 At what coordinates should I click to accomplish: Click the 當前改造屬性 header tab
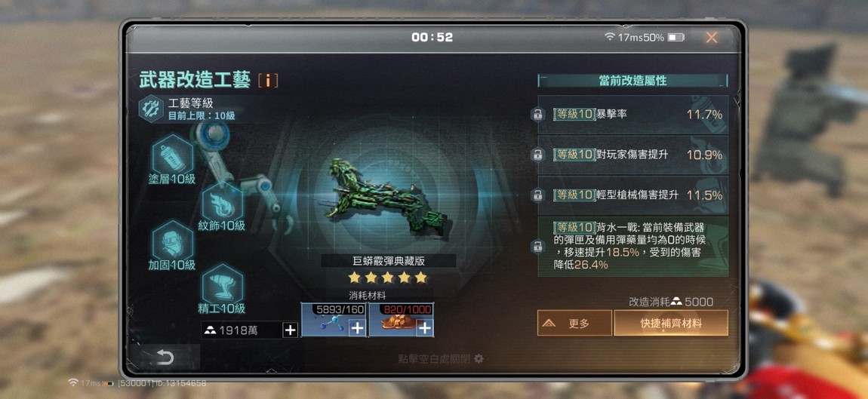(x=633, y=81)
